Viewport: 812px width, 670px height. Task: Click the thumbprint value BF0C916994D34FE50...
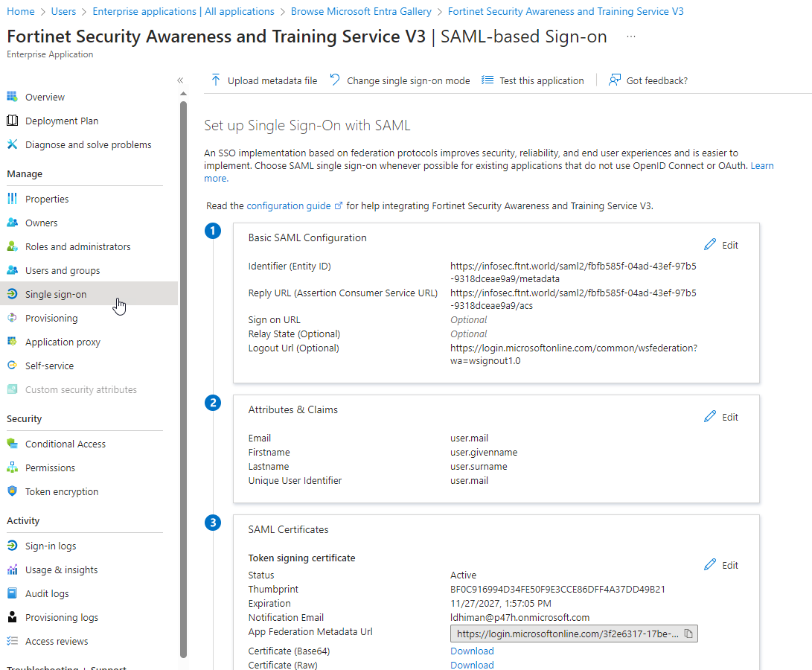[x=557, y=589]
